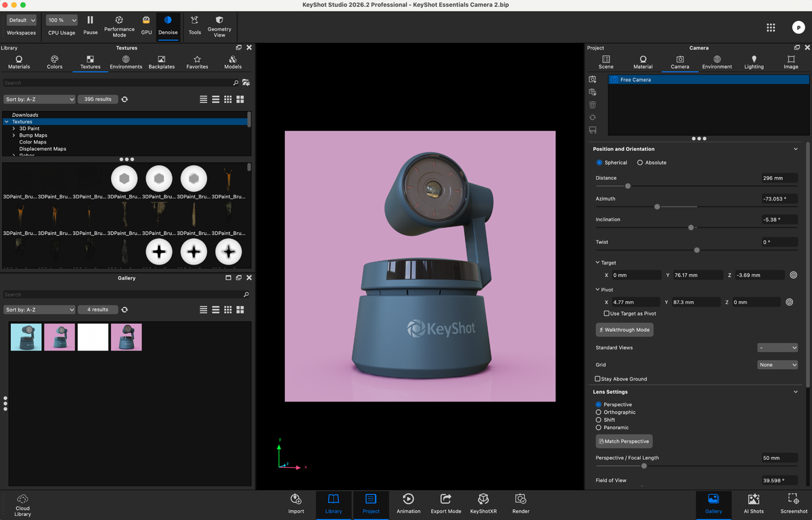Toggle GPU rendering mode
The width and height of the screenshot is (812, 520).
(x=146, y=25)
